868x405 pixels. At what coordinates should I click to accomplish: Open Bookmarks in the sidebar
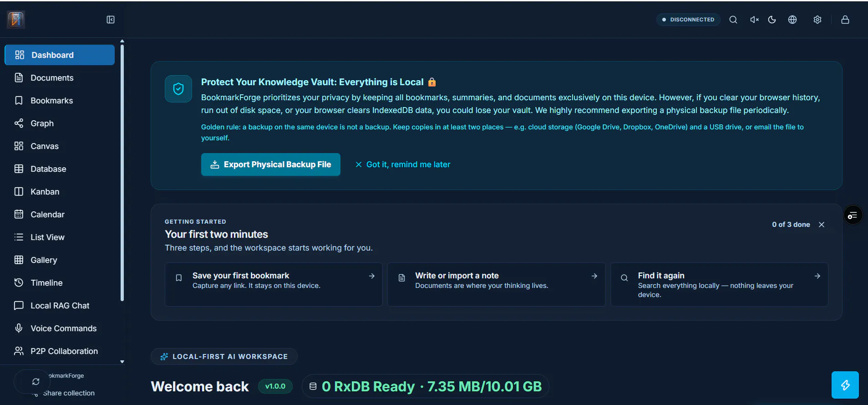(x=60, y=101)
